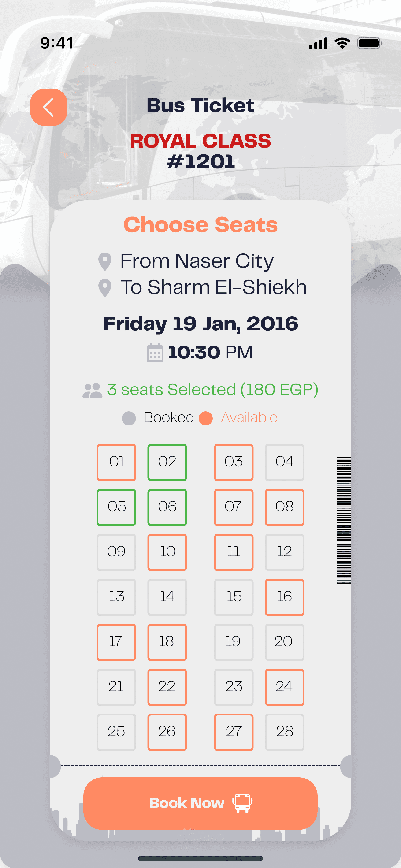Select available seat 27
401x868 pixels.
tap(234, 732)
